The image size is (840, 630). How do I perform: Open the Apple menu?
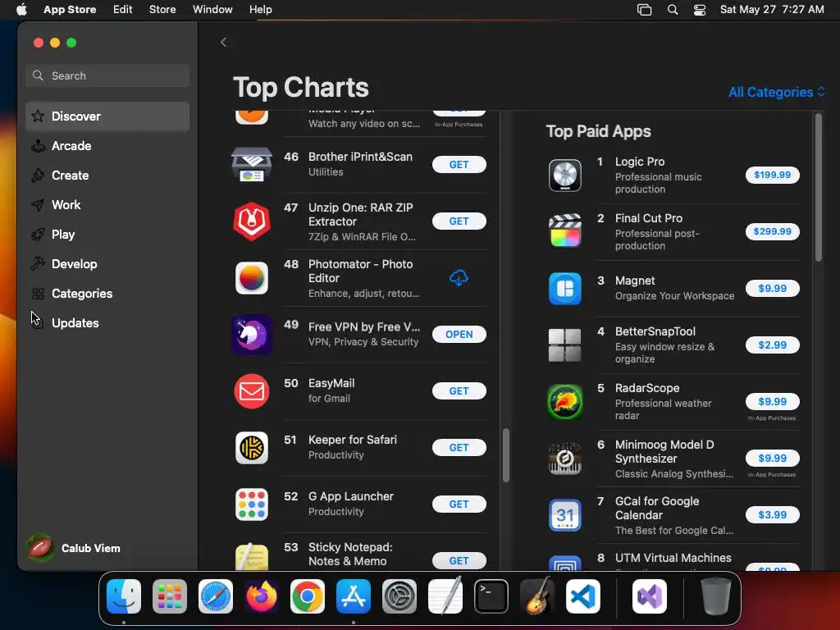click(21, 10)
